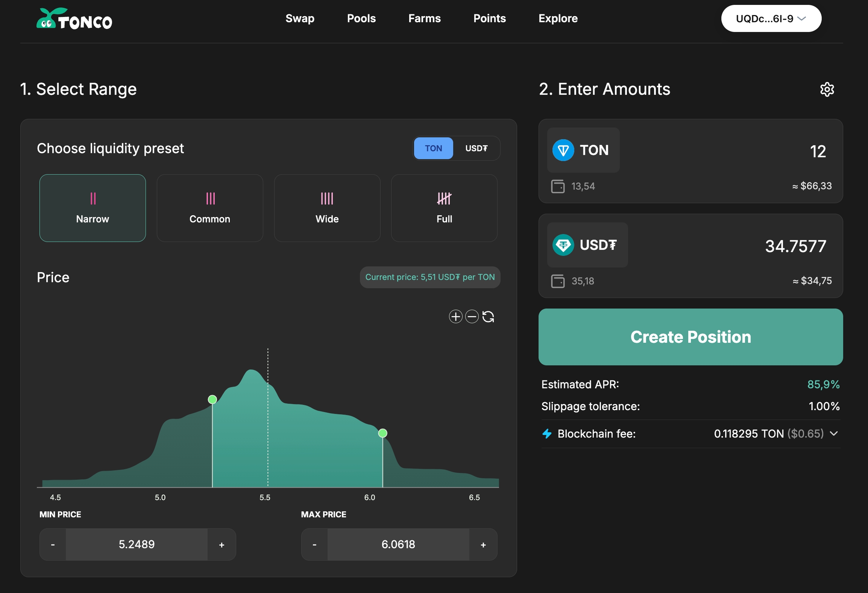Click the TON token icon
This screenshot has width=868, height=593.
point(563,150)
